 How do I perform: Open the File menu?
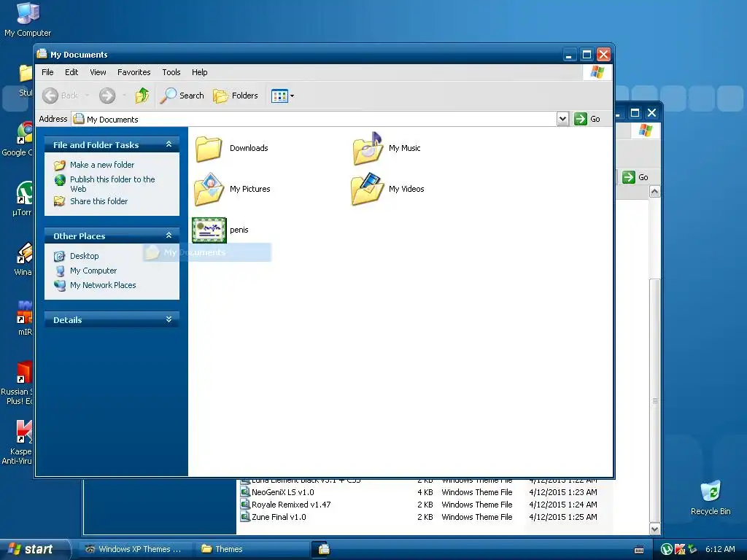47,72
